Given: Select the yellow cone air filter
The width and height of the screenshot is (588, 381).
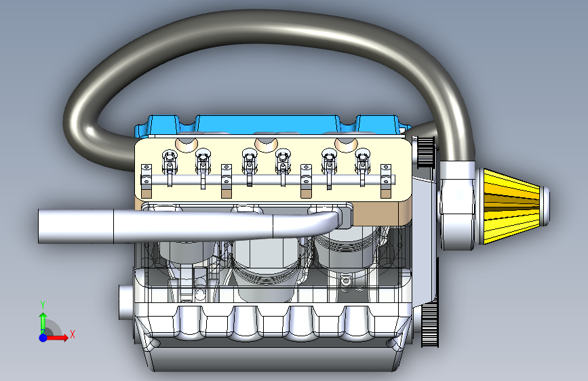Looking at the screenshot, I should 511,206.
